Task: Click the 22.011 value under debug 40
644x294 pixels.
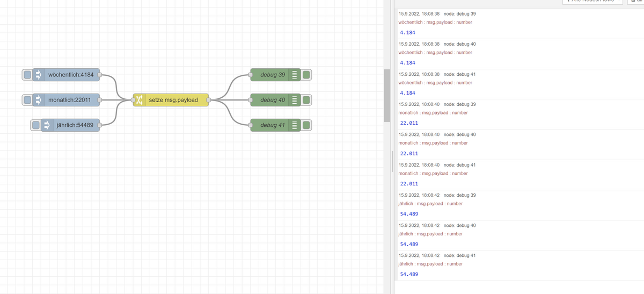Action: [x=409, y=153]
